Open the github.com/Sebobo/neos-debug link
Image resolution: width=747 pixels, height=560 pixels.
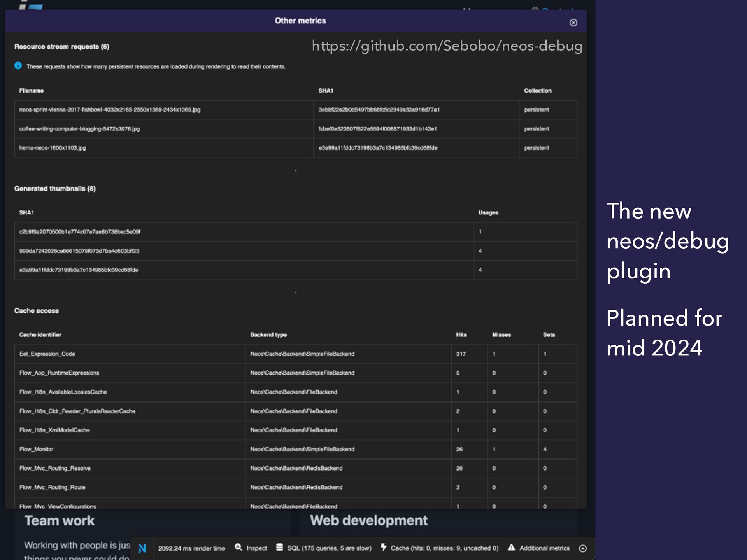pos(447,46)
